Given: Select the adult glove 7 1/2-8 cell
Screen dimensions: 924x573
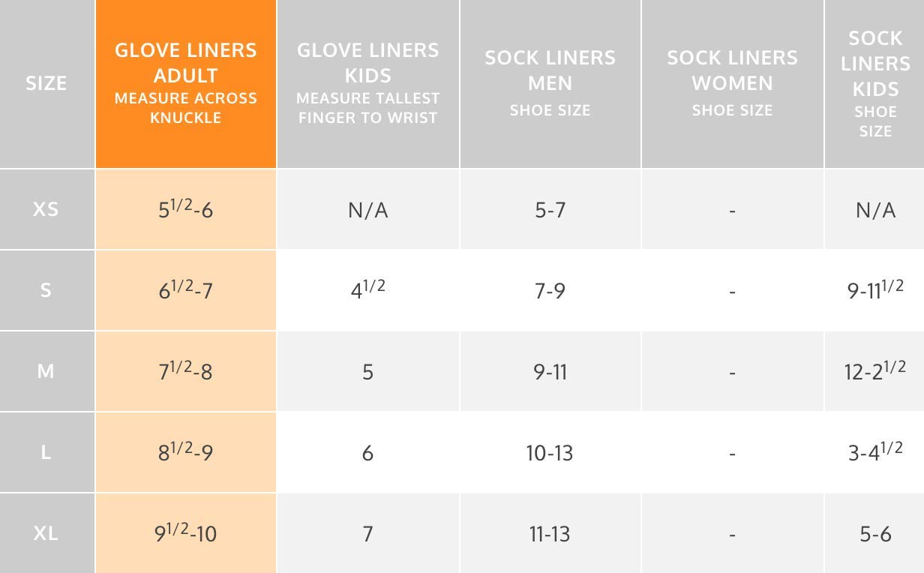Looking at the screenshot, I should pyautogui.click(x=185, y=371).
